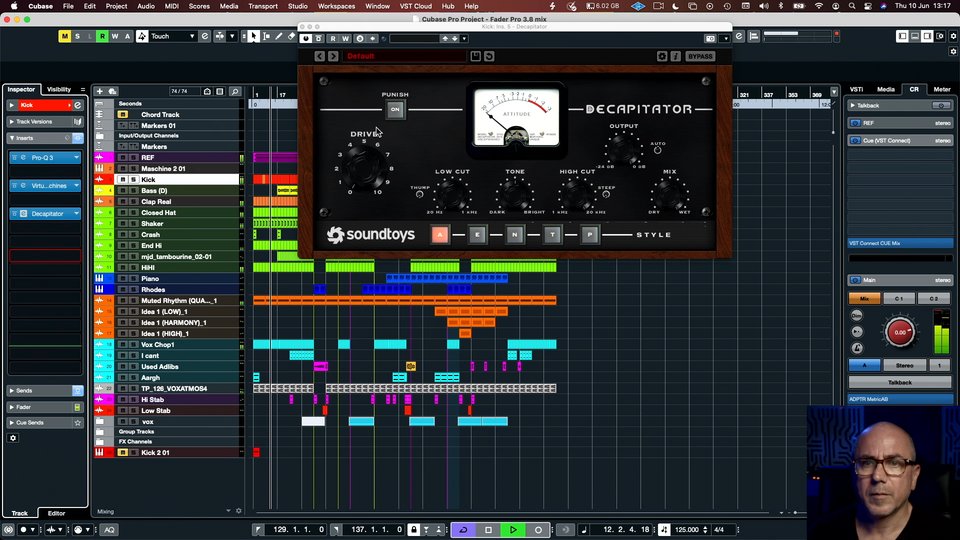Toggle the metronome click icon near tempo
The width and height of the screenshot is (960, 540).
pos(664,530)
